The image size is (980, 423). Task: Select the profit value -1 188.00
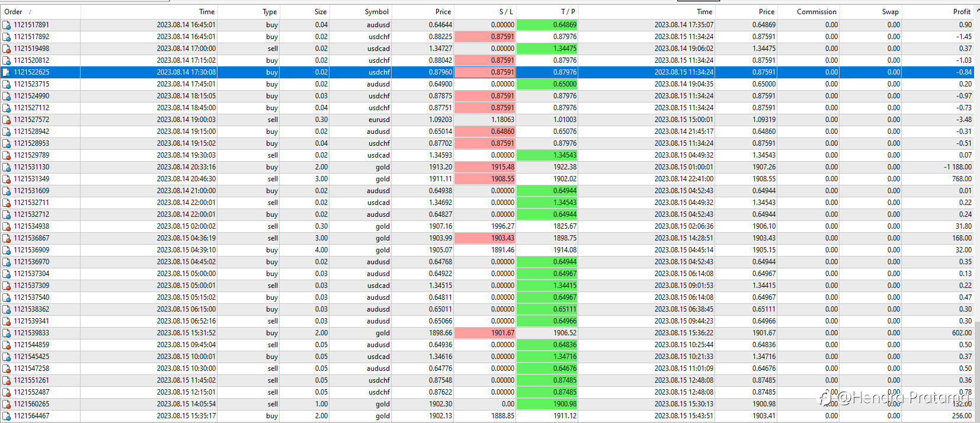pos(957,167)
